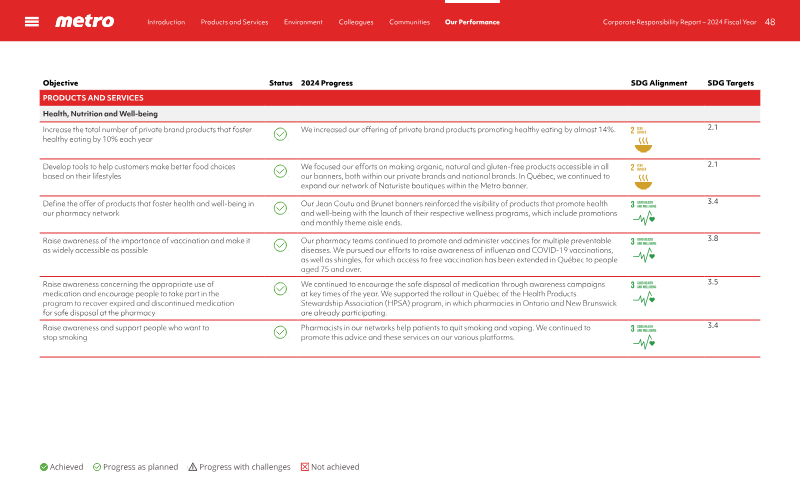
Task: Open the Environment section
Action: pyautogui.click(x=303, y=22)
